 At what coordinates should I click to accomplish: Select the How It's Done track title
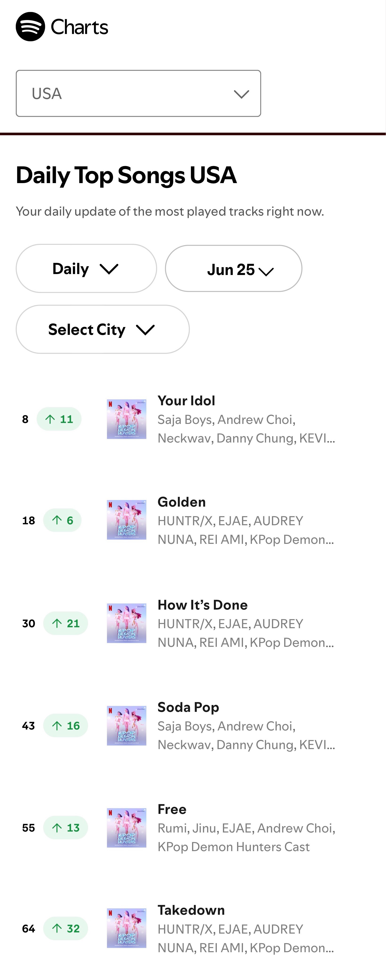tap(203, 605)
